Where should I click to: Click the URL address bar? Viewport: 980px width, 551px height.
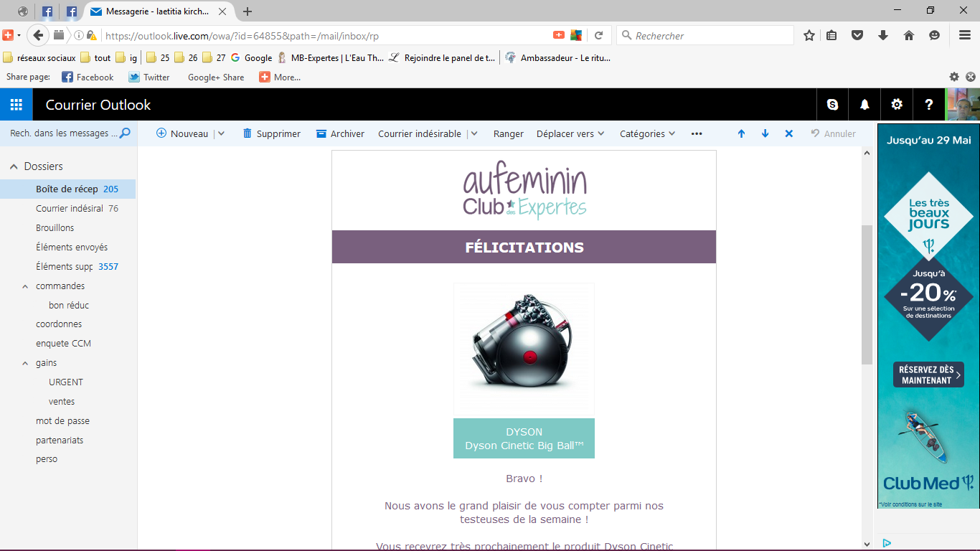pos(326,35)
